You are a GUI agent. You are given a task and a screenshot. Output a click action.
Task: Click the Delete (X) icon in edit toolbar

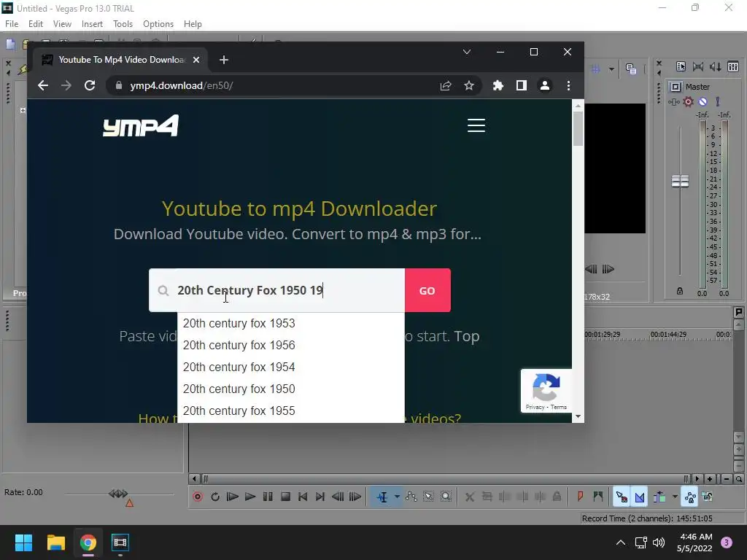pyautogui.click(x=469, y=497)
